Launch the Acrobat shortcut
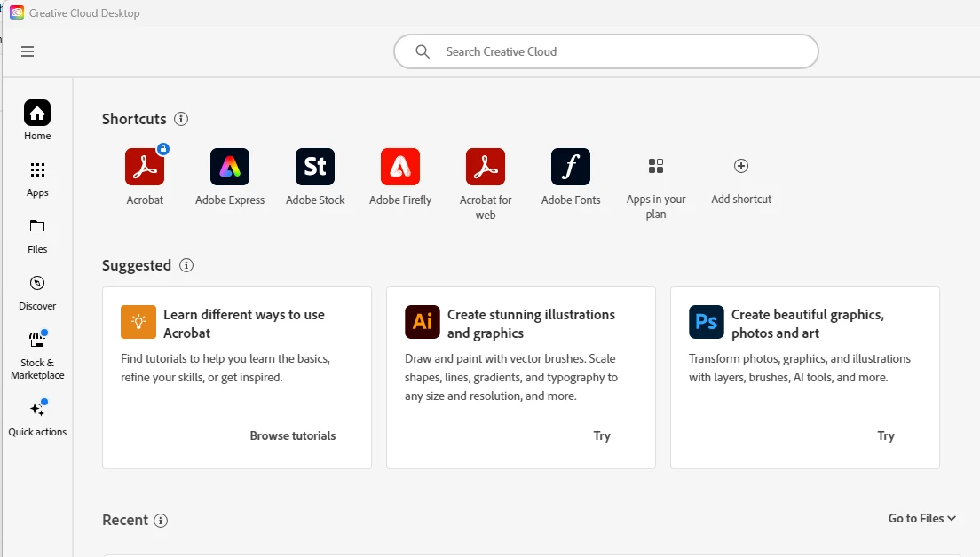The height and width of the screenshot is (557, 980). [x=145, y=177]
